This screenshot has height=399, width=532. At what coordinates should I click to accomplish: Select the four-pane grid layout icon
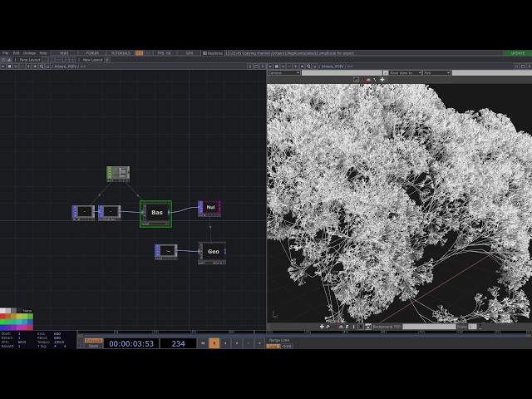[72, 60]
